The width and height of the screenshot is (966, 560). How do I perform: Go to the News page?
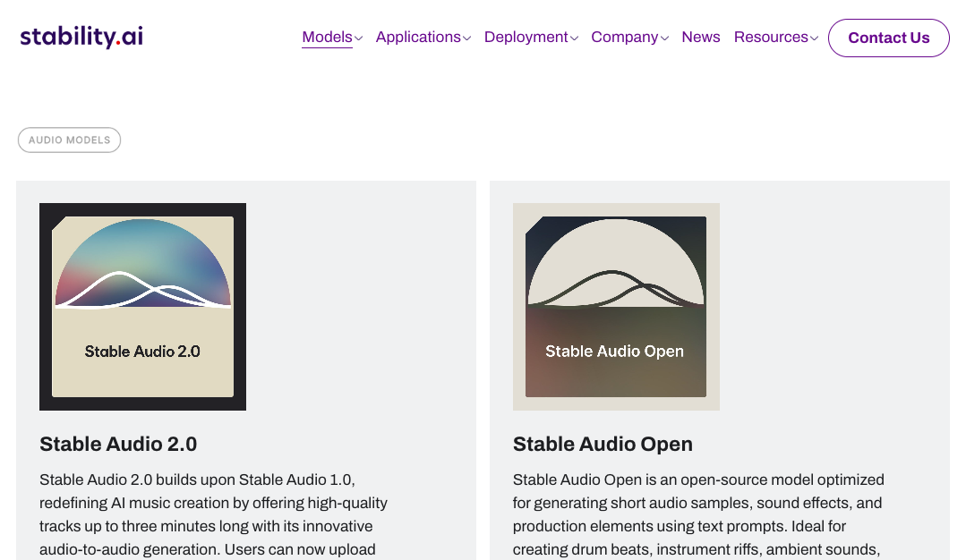(x=700, y=37)
